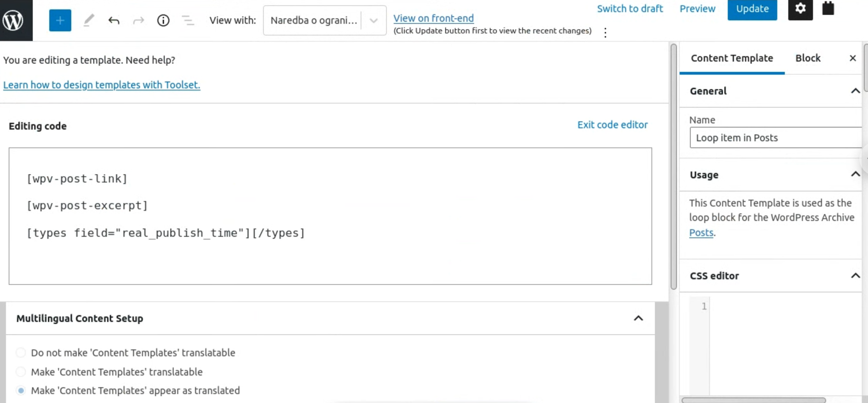The image size is (868, 403).
Task: Open the details info icon
Action: [163, 20]
